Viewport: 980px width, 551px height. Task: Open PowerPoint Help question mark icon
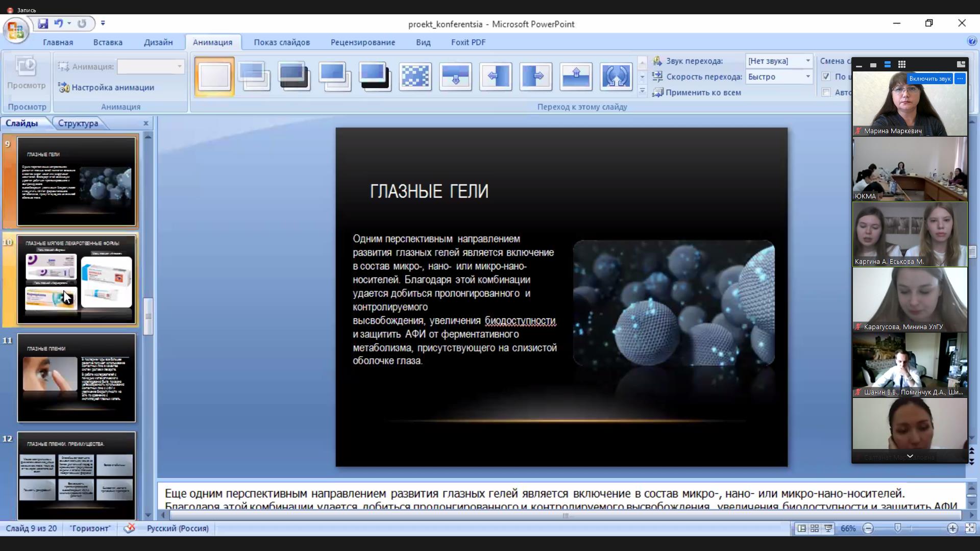[972, 41]
